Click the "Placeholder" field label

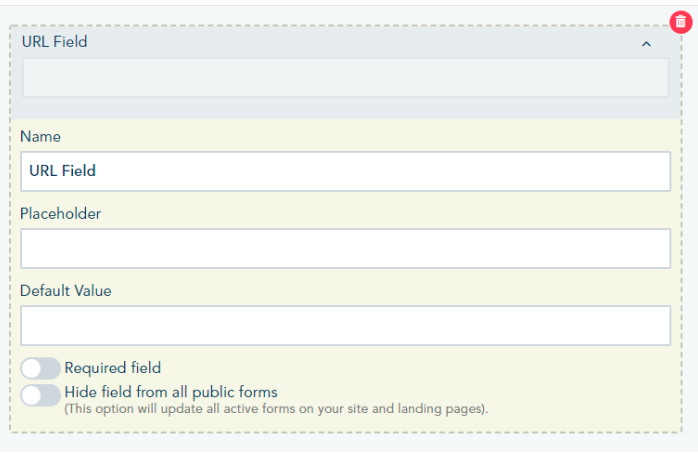[60, 213]
